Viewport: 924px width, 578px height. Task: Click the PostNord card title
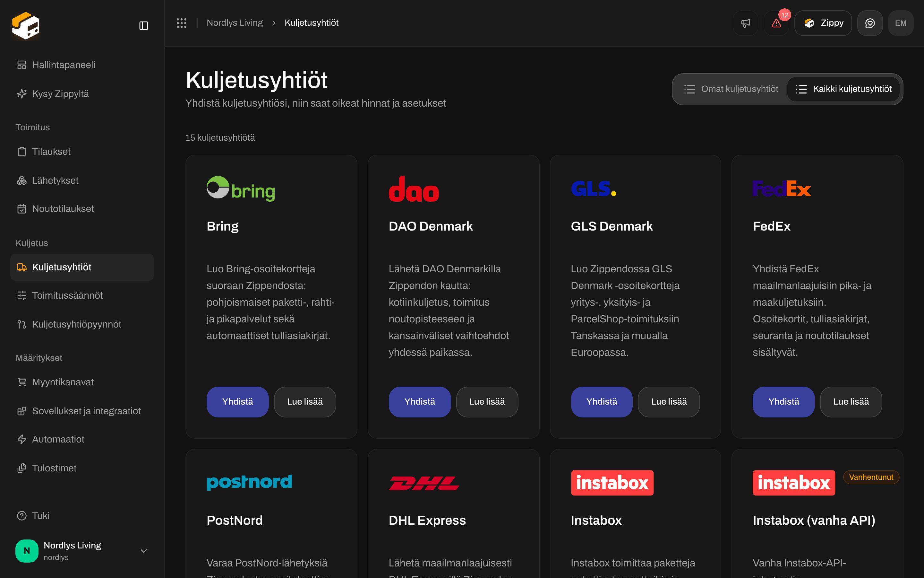[235, 521]
